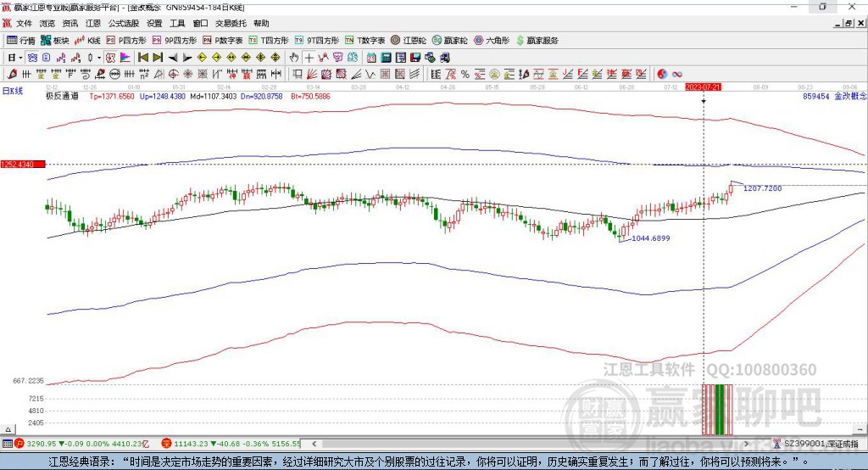
Task: Click the red-blue yin-yang icon
Action: click(x=662, y=74)
